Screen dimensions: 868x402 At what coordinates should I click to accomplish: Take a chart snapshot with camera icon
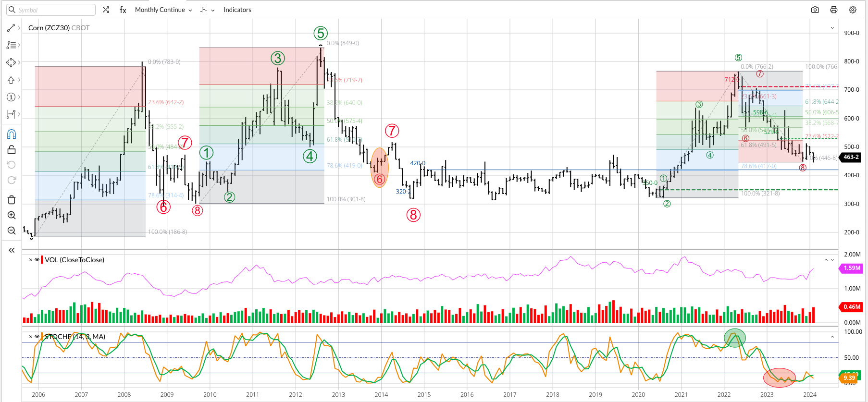coord(815,10)
